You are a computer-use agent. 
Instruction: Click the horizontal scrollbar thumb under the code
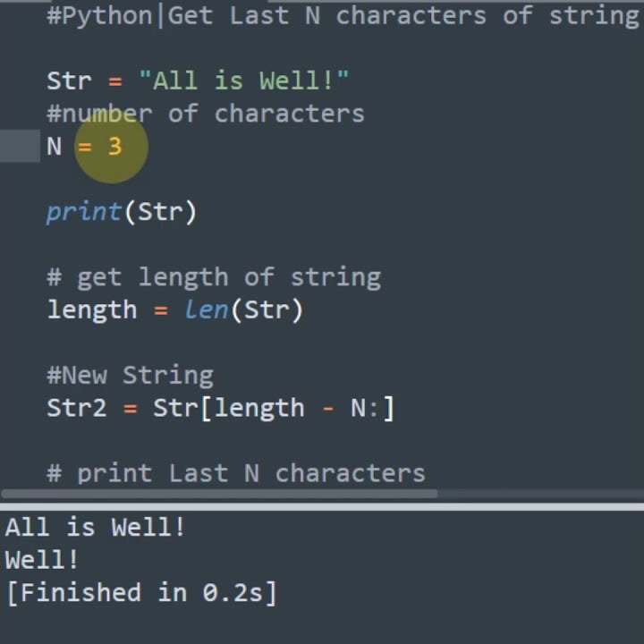218,494
